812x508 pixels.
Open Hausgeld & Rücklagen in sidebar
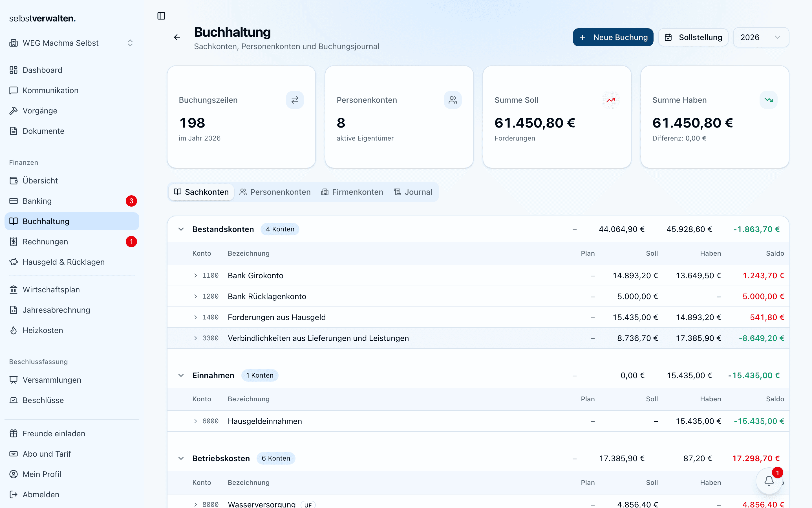tap(72, 262)
